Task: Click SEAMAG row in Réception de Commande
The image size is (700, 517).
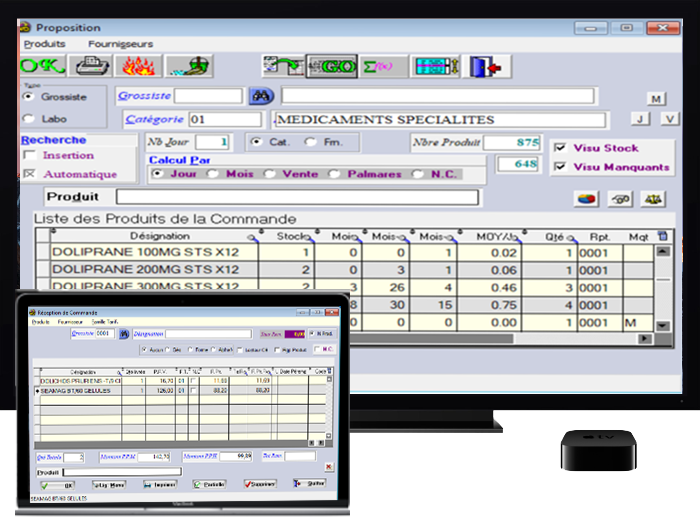Action: pos(182,391)
